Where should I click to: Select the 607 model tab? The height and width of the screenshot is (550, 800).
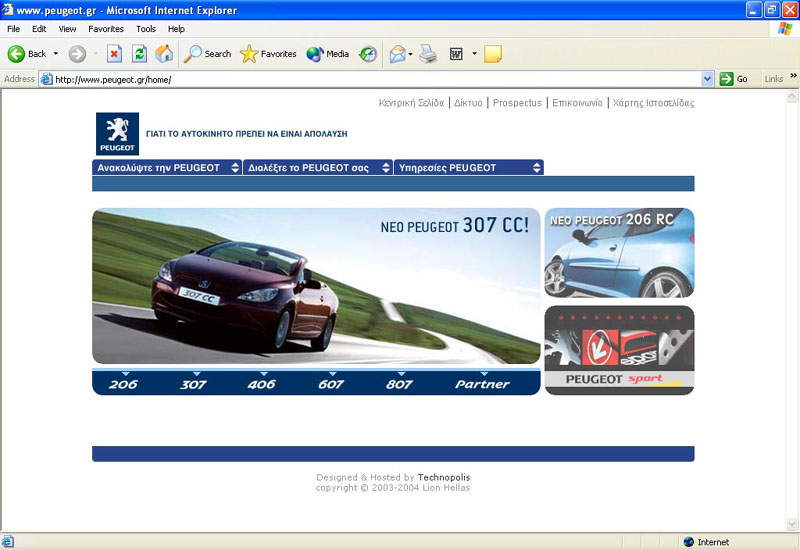click(x=331, y=384)
